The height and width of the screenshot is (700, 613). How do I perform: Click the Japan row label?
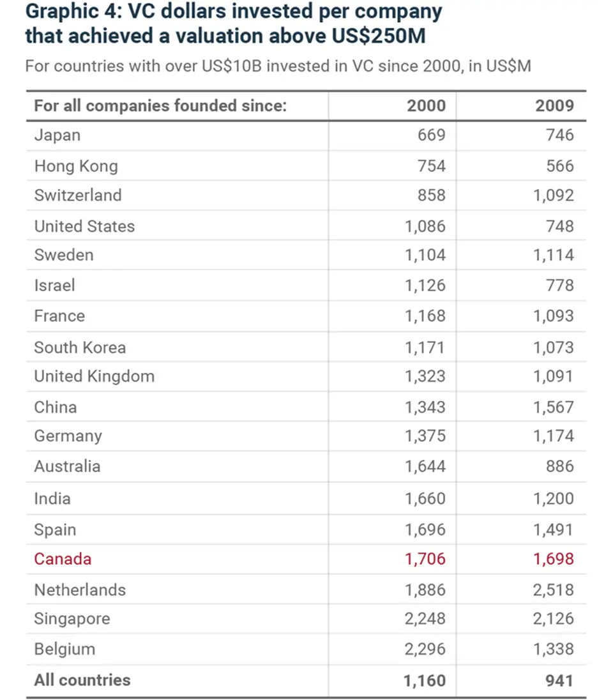(57, 135)
